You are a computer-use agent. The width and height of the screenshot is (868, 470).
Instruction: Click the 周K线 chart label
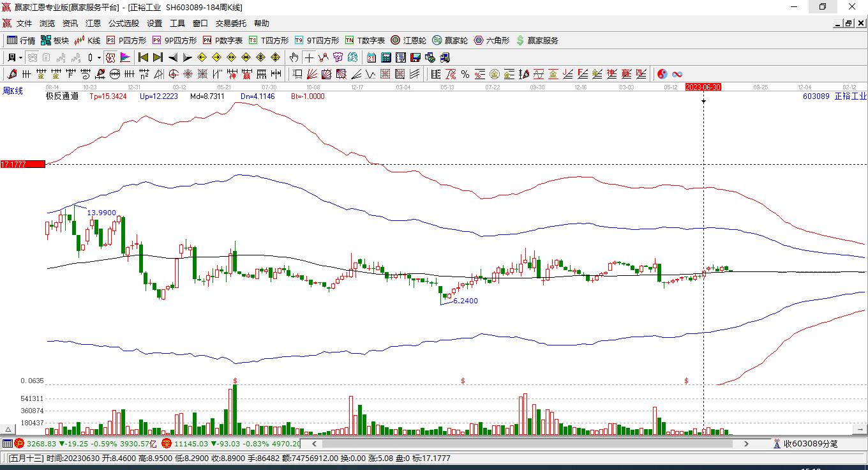(13, 91)
